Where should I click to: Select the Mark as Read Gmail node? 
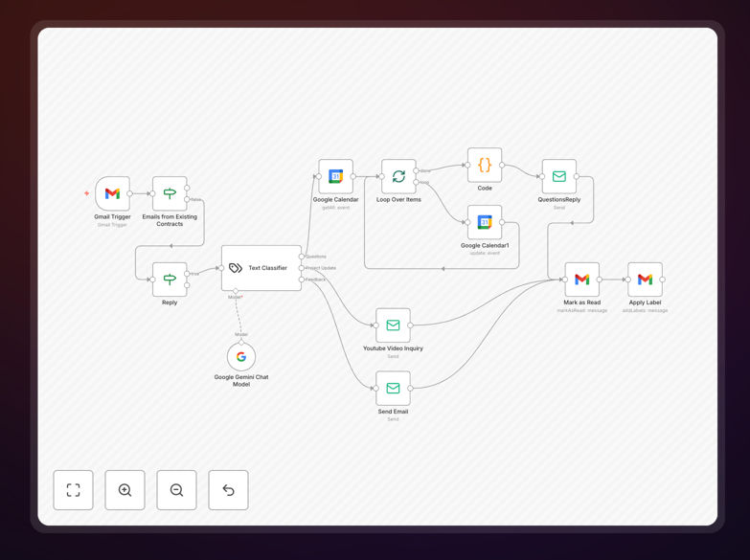coord(582,280)
